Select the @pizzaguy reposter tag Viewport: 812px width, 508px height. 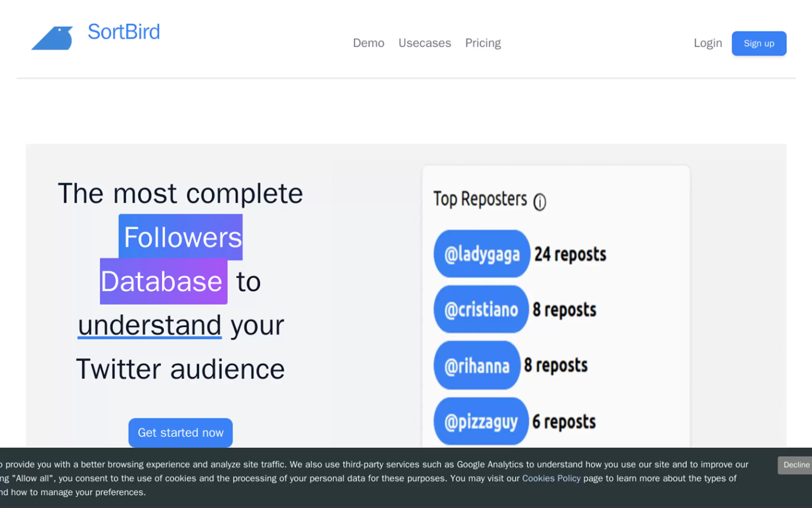click(481, 421)
